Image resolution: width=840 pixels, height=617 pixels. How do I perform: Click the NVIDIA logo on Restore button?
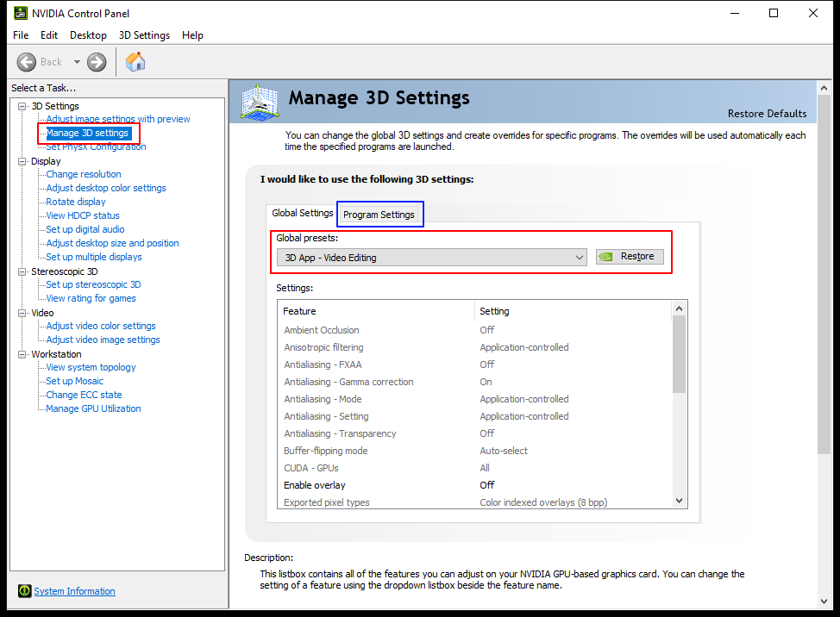tap(606, 257)
